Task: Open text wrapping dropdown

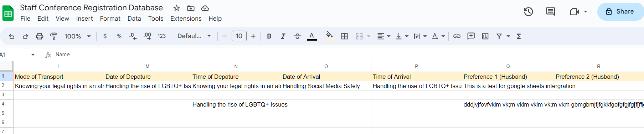Action: click(420, 36)
